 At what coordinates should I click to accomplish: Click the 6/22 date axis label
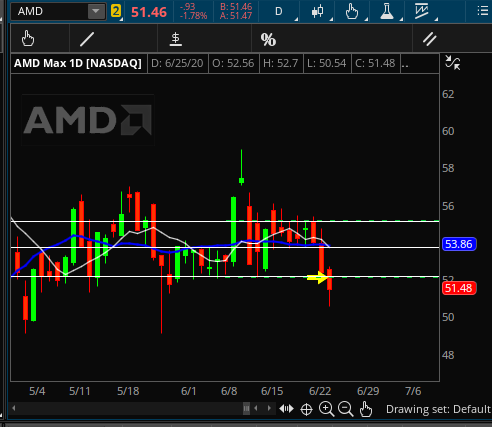tap(320, 391)
